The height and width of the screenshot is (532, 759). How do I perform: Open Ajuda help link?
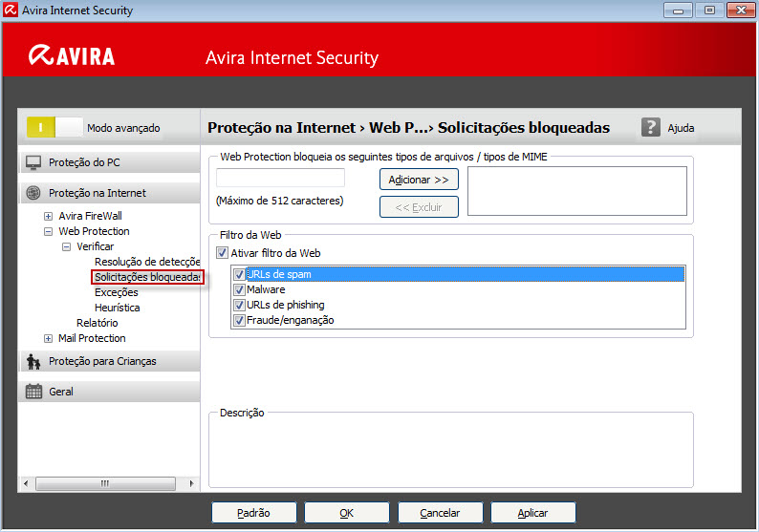point(681,128)
